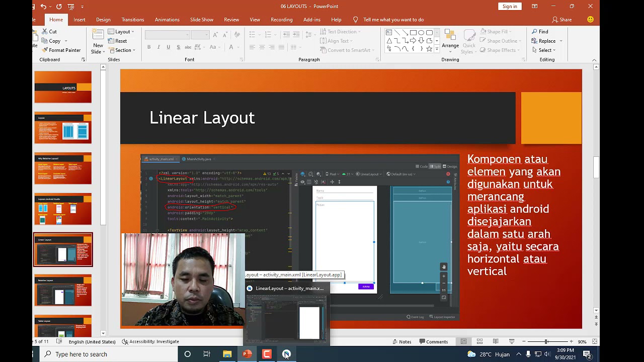644x362 pixels.
Task: Select the Why Relative Layout slide thumbnail
Action: 63,168
